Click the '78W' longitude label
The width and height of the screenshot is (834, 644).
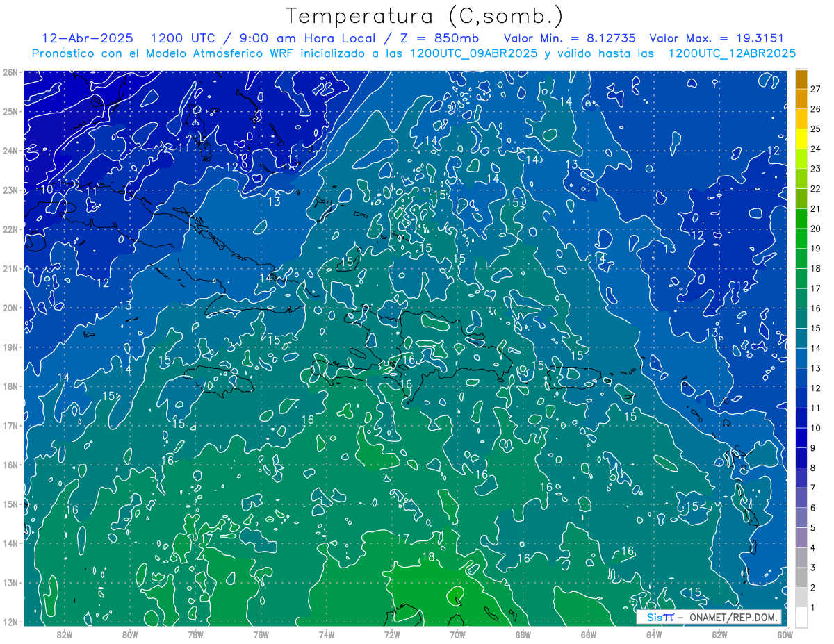[x=195, y=634]
